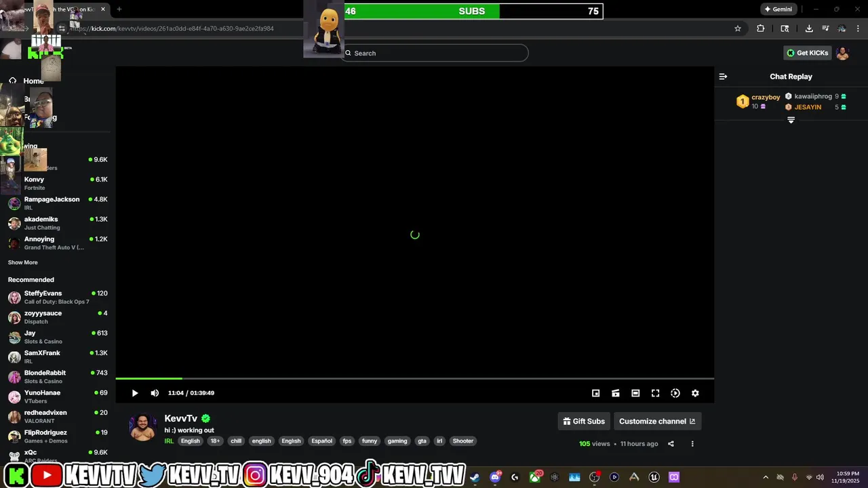Viewport: 868px width, 488px height.
Task: Focus the Kick search field
Action: pos(435,53)
